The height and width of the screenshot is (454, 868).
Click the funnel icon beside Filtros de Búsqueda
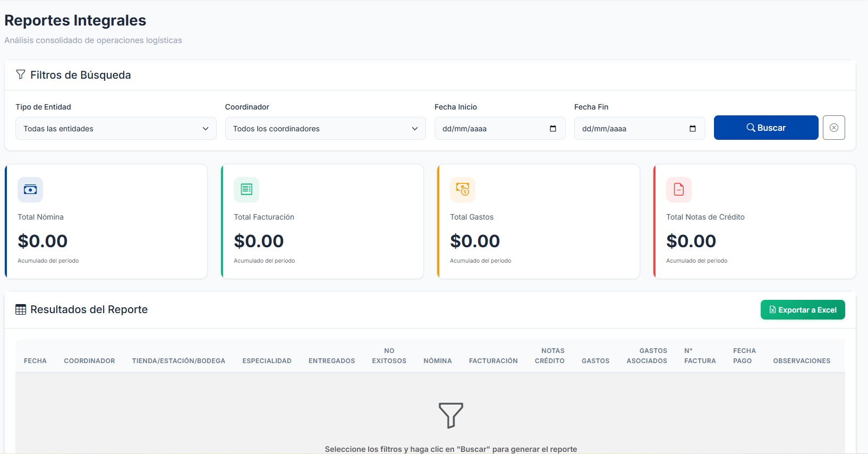(x=21, y=74)
